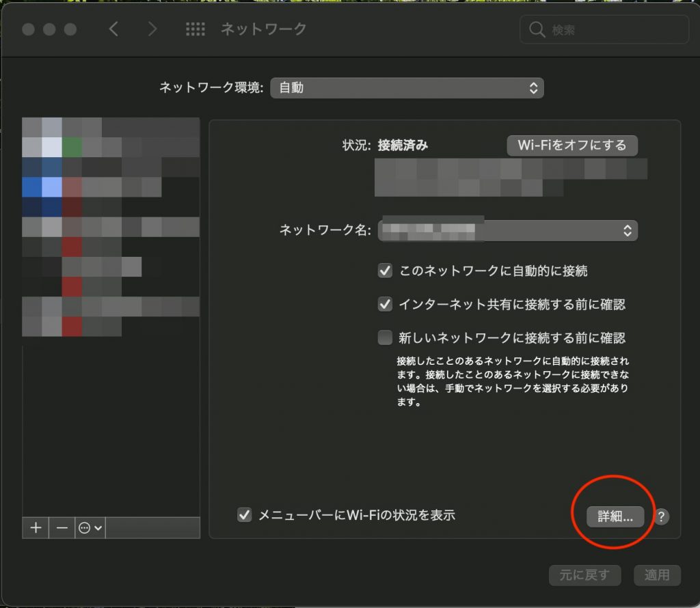Open the action menu icon below service list

(x=85, y=527)
